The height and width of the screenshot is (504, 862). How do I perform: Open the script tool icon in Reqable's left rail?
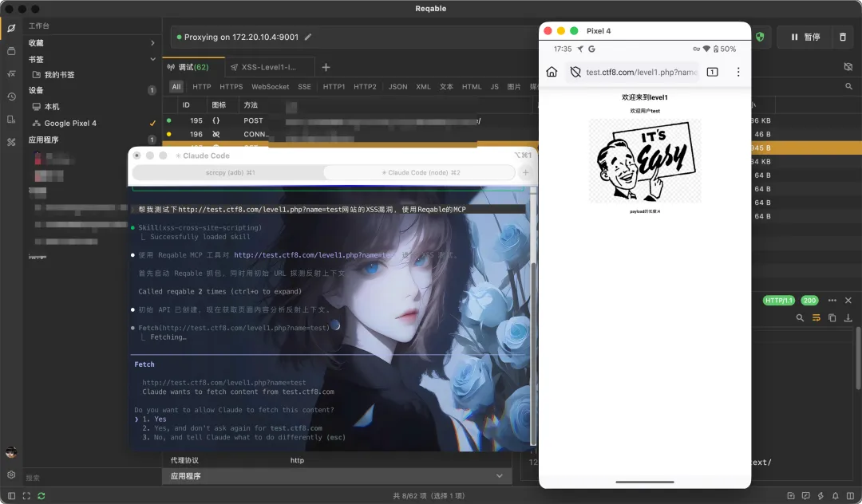pos(11,73)
